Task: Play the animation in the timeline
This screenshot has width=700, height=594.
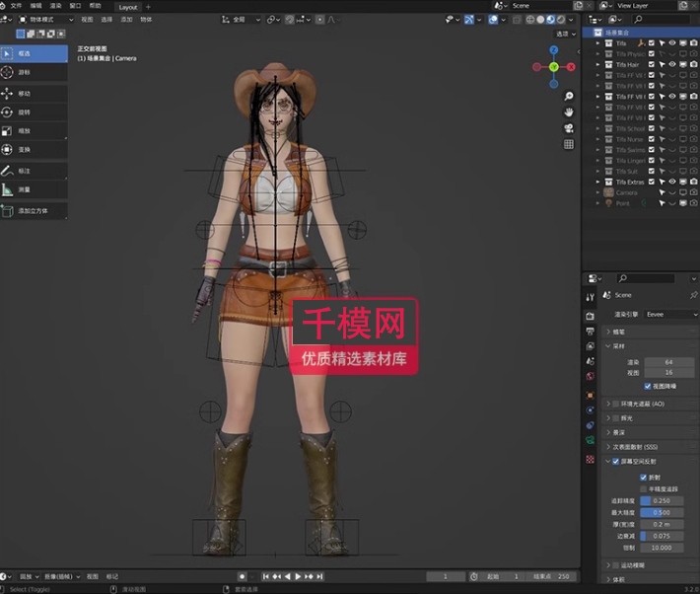Action: click(298, 576)
